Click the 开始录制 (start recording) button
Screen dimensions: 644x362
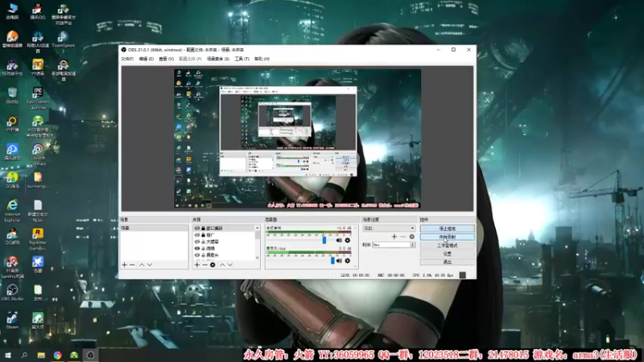pyautogui.click(x=448, y=237)
